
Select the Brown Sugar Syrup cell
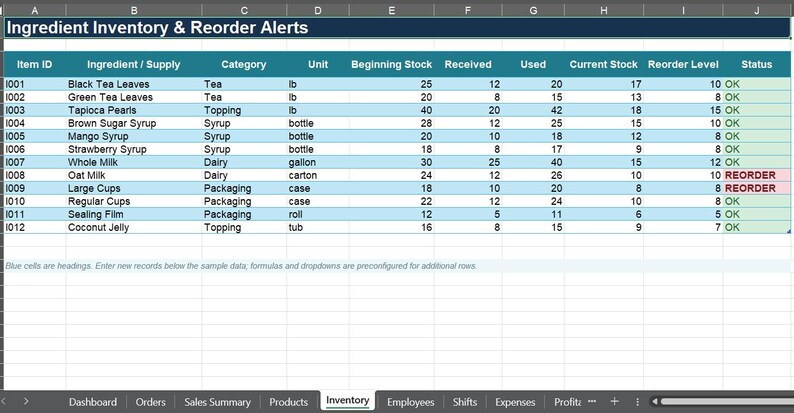point(134,123)
